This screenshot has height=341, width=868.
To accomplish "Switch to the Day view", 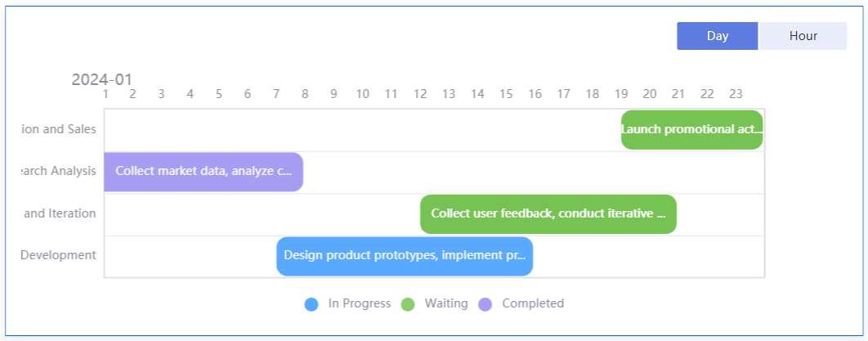I will pyautogui.click(x=717, y=36).
